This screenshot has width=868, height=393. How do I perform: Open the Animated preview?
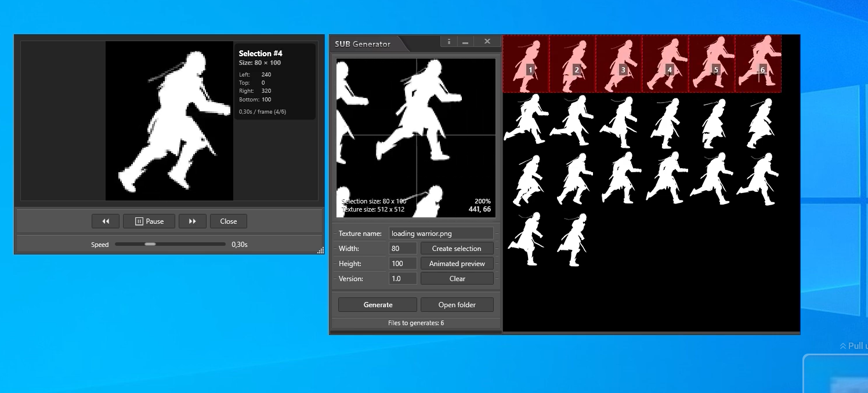[x=457, y=264]
